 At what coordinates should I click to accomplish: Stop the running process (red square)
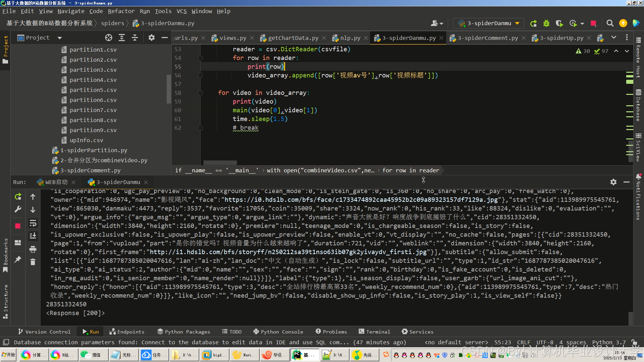[18, 226]
